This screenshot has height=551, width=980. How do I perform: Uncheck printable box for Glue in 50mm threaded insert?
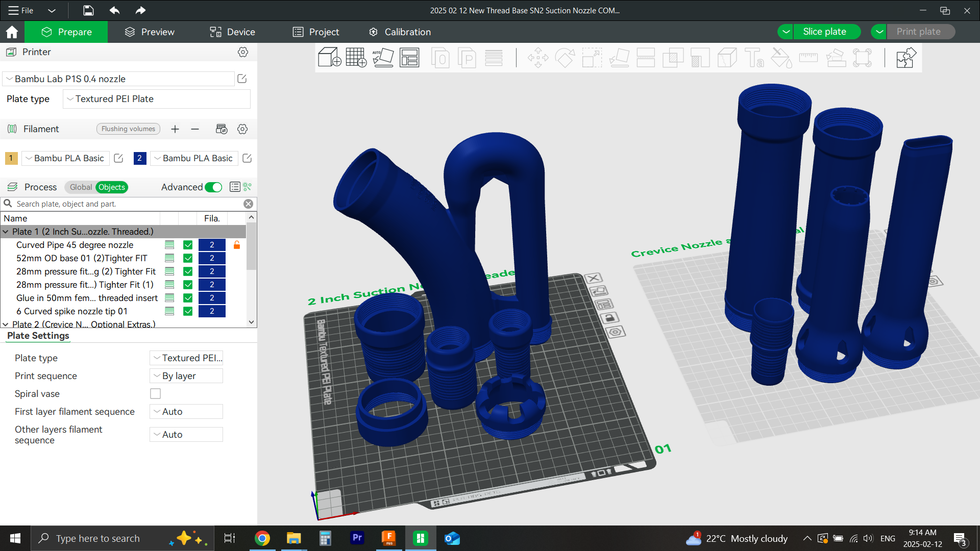[188, 298]
